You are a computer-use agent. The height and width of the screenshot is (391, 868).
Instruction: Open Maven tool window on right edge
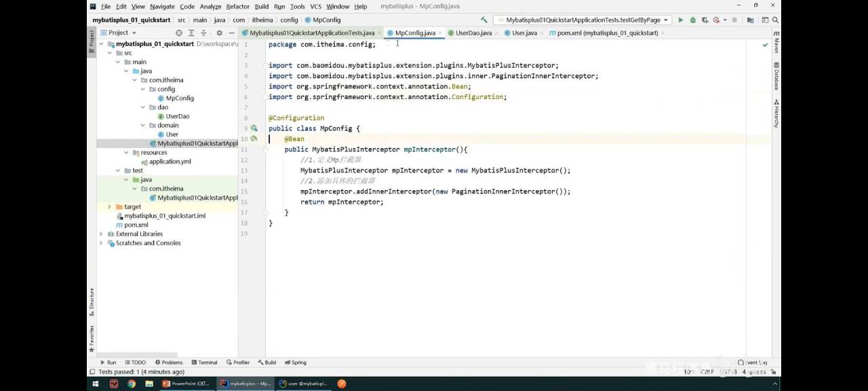pyautogui.click(x=776, y=42)
